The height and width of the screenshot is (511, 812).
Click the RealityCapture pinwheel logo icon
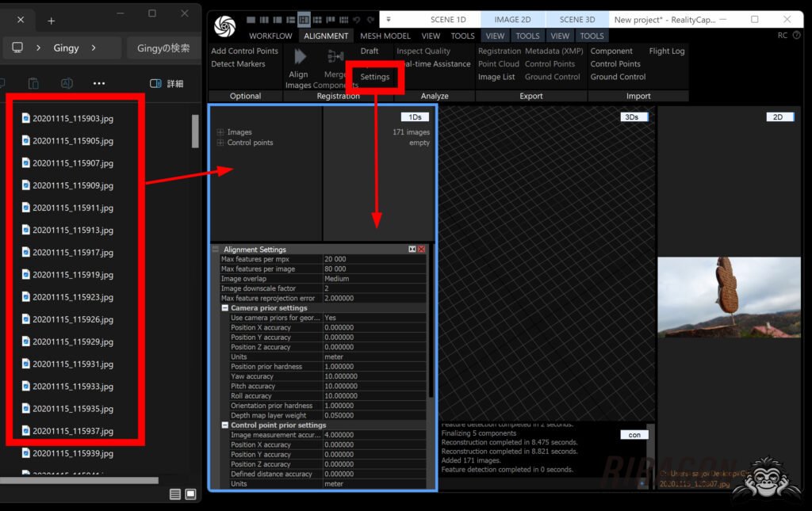pyautogui.click(x=224, y=25)
